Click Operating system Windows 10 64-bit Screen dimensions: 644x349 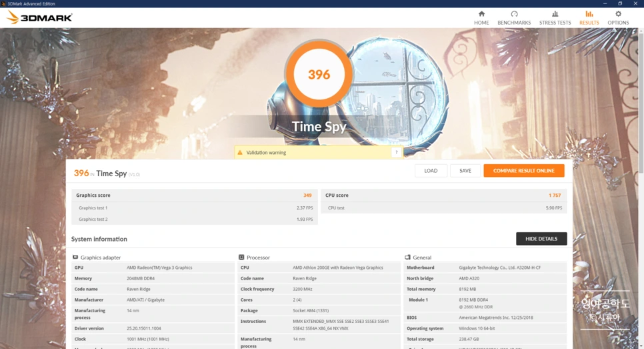477,328
